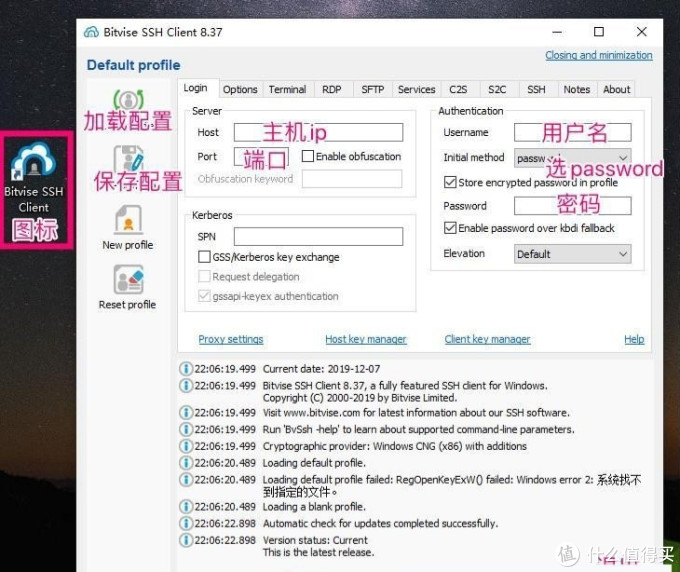Click info icon beside Loading a blank profile

pos(186,507)
